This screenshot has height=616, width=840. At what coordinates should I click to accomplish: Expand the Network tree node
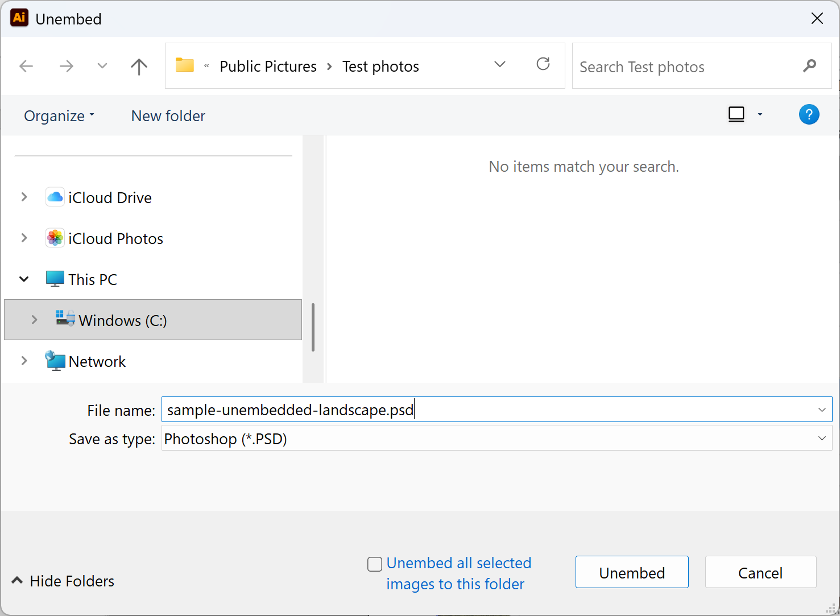tap(24, 361)
